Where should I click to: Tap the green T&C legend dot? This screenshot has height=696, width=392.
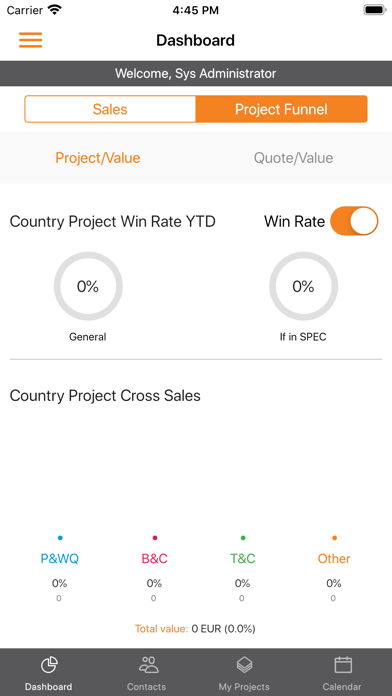click(243, 538)
